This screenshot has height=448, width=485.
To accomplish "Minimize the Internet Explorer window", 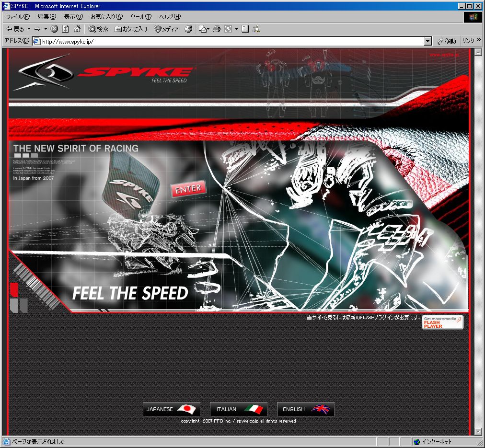I will 462,6.
